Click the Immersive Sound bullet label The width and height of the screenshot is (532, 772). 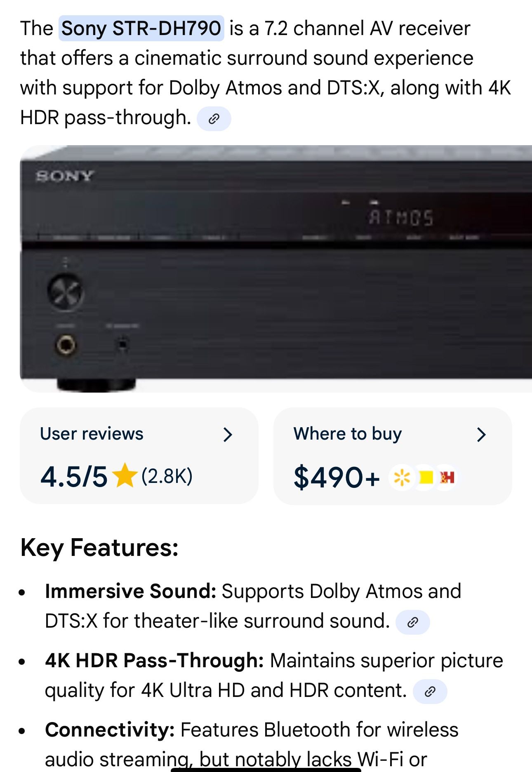(x=129, y=591)
